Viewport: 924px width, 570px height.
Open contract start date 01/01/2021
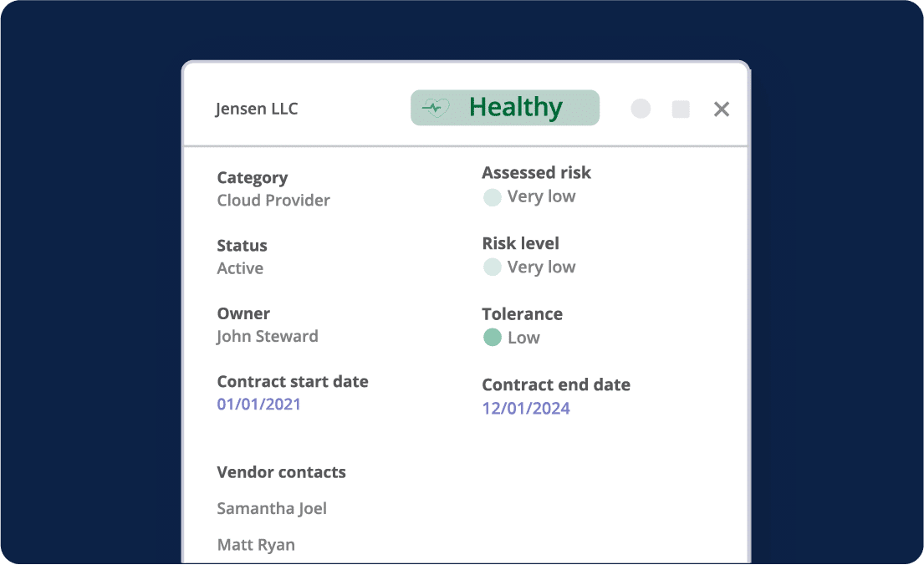pos(258,405)
